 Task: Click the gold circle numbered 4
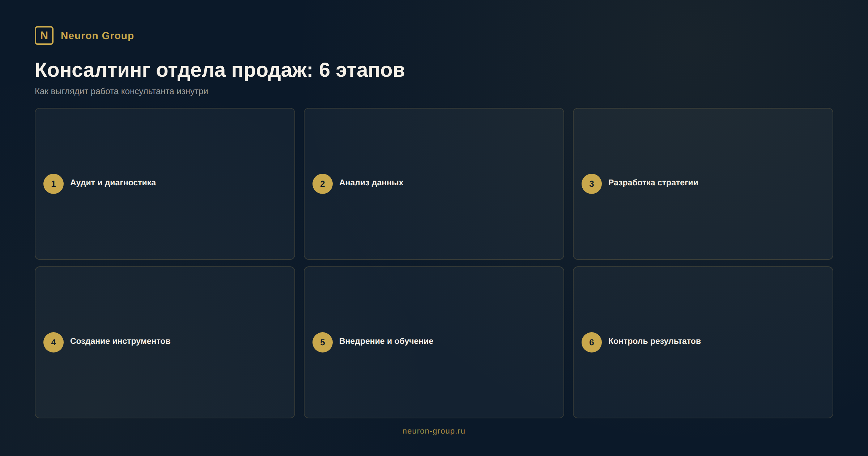(54, 342)
